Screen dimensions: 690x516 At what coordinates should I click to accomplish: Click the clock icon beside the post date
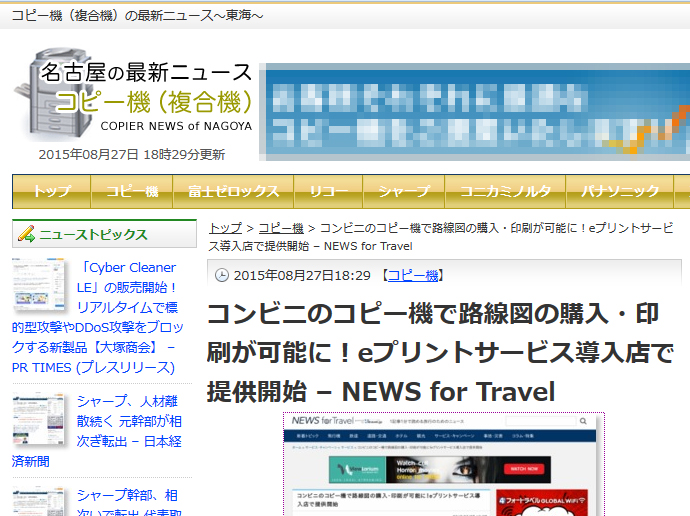(222, 275)
